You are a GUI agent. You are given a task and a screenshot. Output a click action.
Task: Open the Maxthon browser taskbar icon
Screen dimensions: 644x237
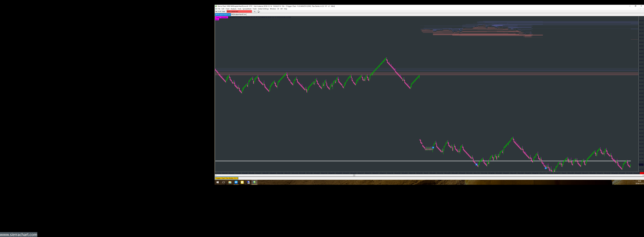[x=236, y=182]
